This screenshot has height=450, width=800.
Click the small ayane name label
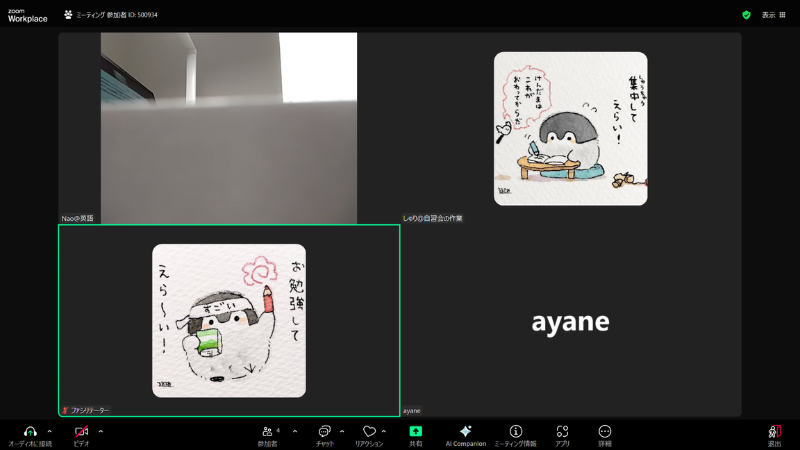[x=412, y=411]
